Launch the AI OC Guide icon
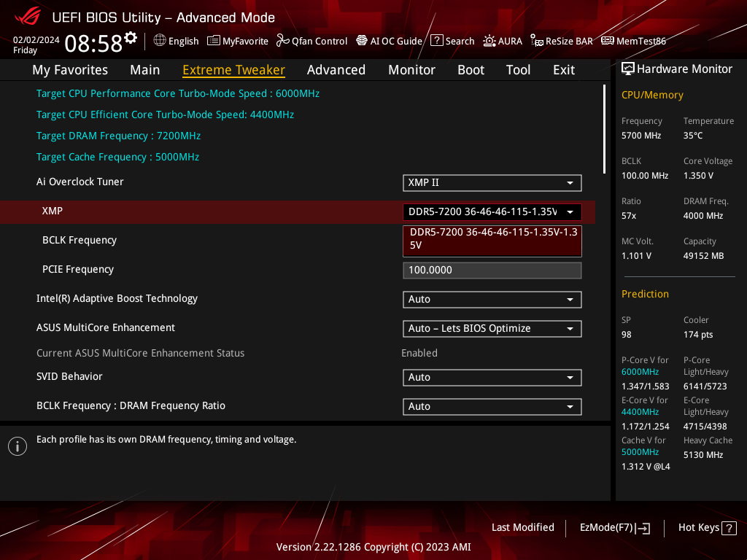 [x=362, y=41]
